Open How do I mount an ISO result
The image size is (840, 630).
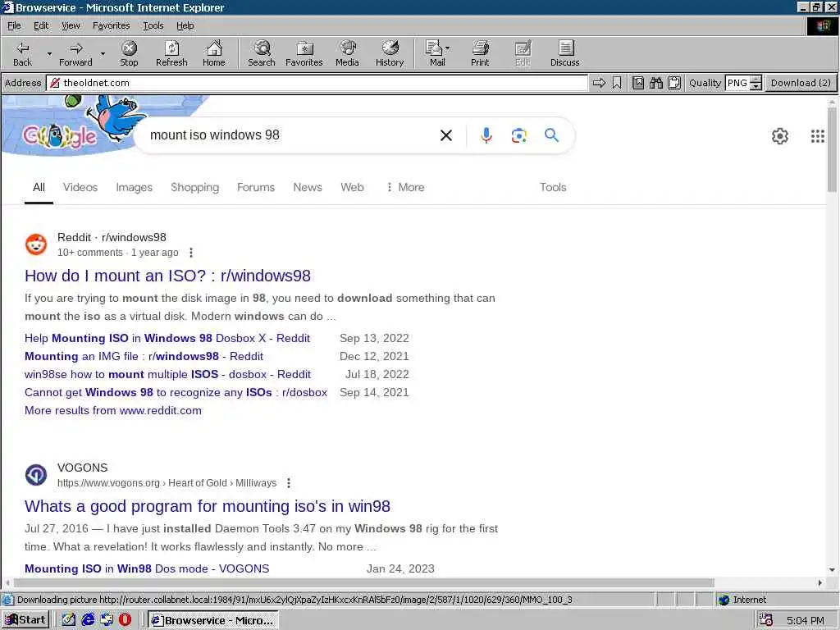pos(167,276)
